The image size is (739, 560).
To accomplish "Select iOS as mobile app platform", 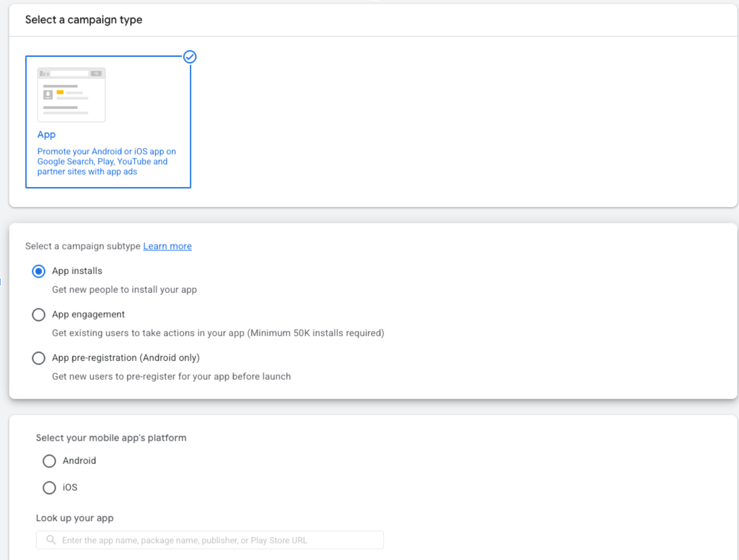I will coord(49,487).
